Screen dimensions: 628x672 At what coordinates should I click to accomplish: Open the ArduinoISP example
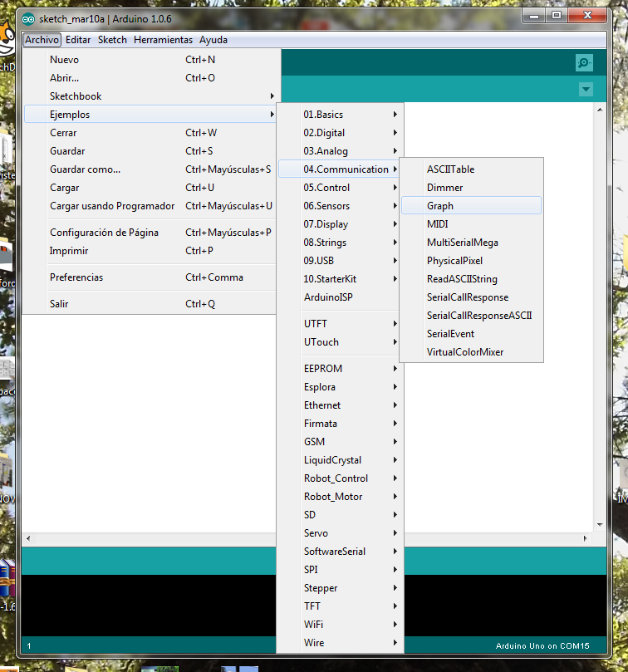point(340,297)
